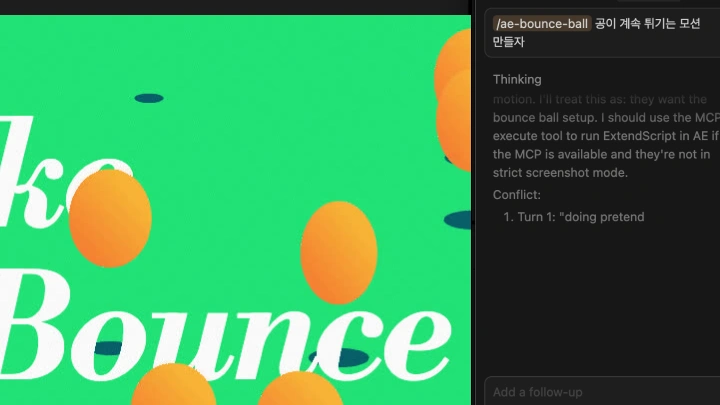The image size is (720, 405).
Task: Click the line starting with bounce ball setup
Action: pos(600,118)
